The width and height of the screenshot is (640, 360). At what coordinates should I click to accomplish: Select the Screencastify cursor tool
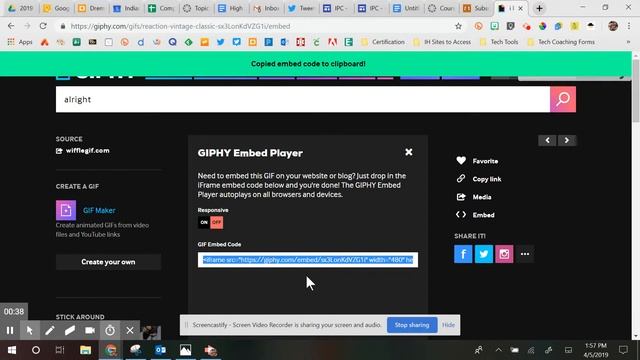(x=29, y=330)
